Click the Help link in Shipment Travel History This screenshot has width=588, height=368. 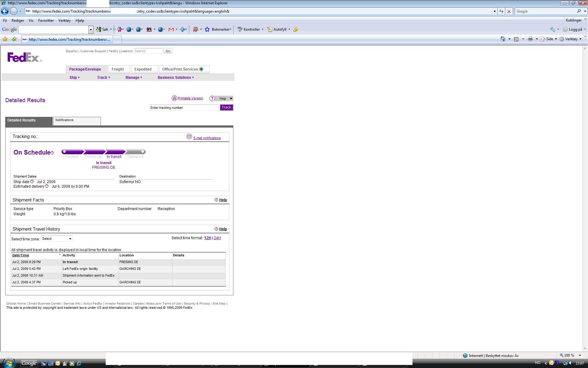click(223, 229)
